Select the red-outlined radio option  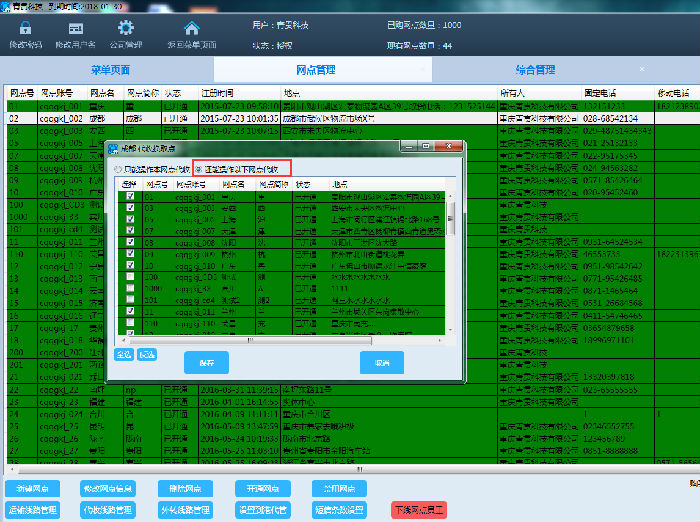(198, 169)
